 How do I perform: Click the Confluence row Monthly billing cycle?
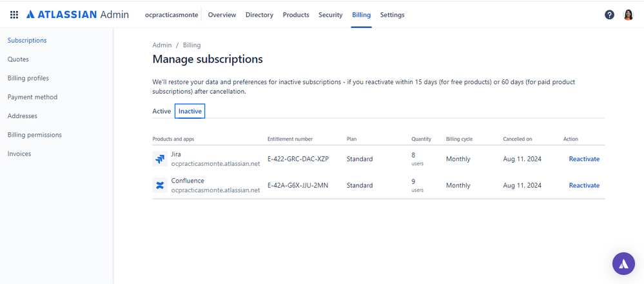tap(458, 185)
